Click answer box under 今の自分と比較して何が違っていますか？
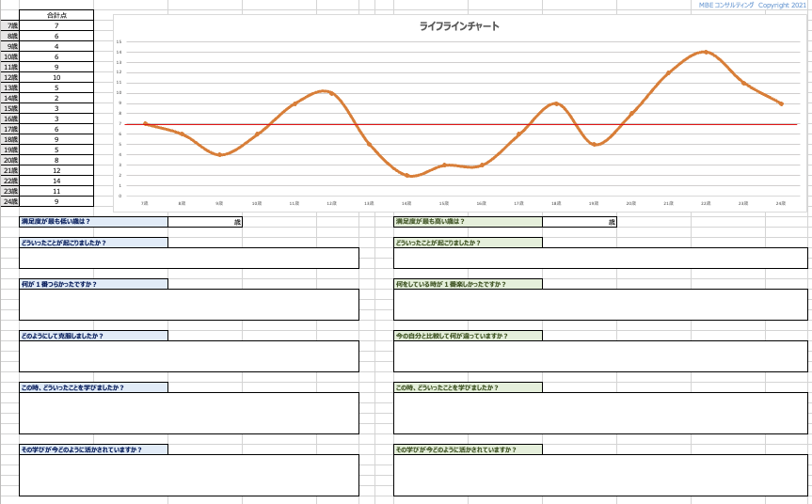Screen dimensions: 812x504 (600, 356)
